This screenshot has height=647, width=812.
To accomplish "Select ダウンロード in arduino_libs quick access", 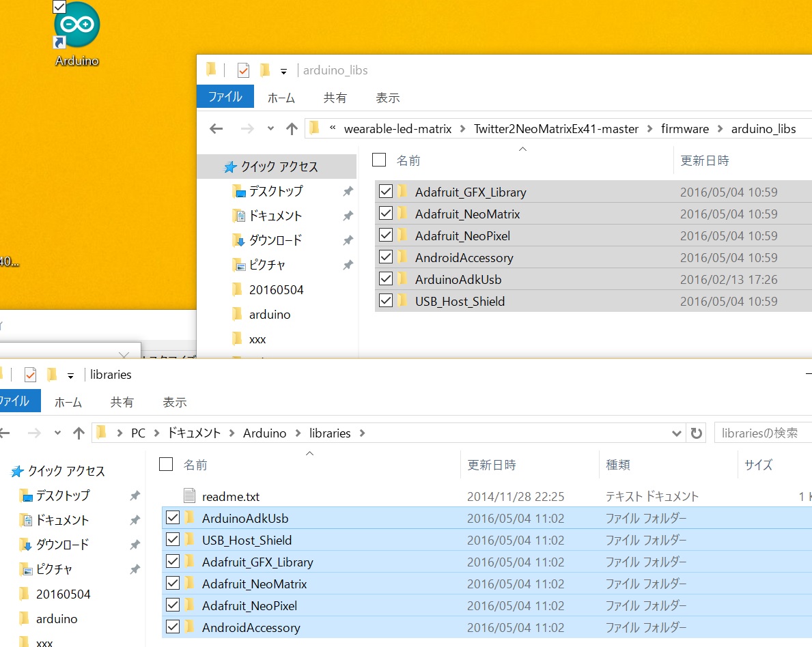I will pyautogui.click(x=275, y=240).
